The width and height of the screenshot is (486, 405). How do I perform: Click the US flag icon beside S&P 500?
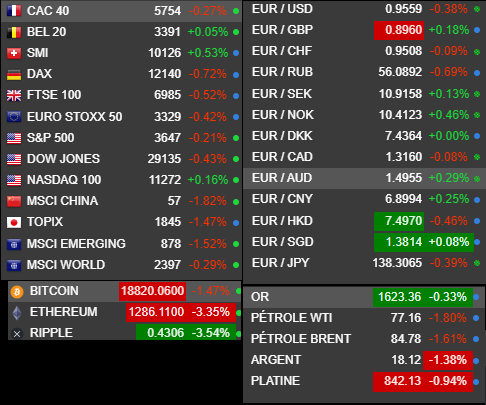14,138
